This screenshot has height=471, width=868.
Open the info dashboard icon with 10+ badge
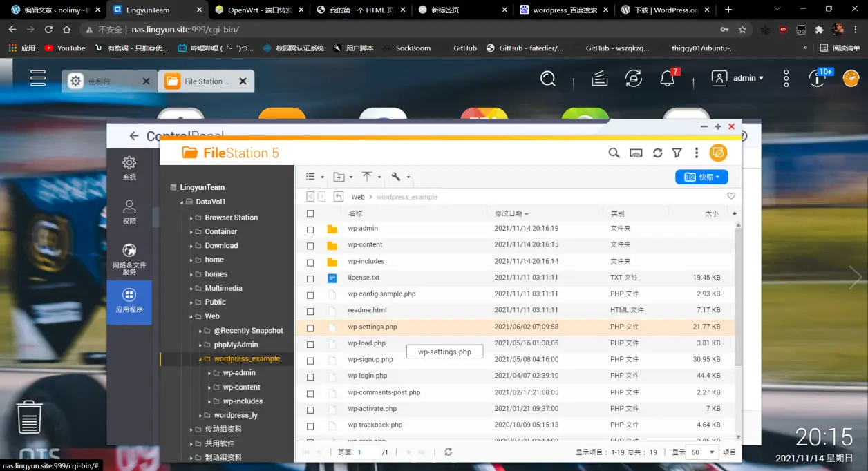818,78
